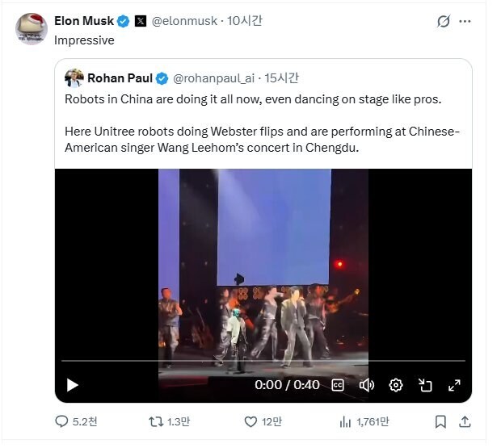501x448 pixels.
Task: Click the Grok icon beside the timestamp
Action: click(444, 22)
